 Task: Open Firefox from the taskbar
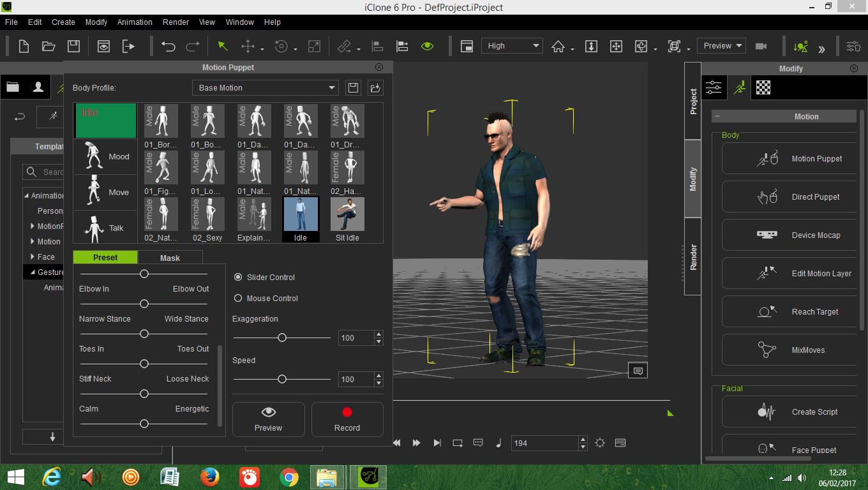point(209,477)
